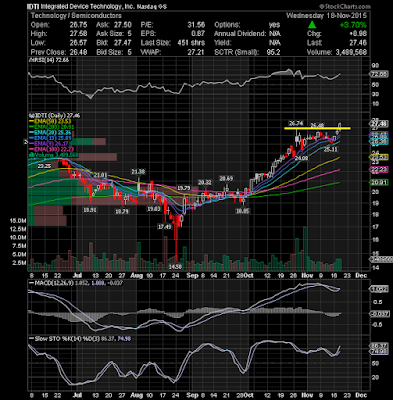Click the IDTI (Daily) 27.46 price legend
The image size is (393, 400).
(x=55, y=116)
